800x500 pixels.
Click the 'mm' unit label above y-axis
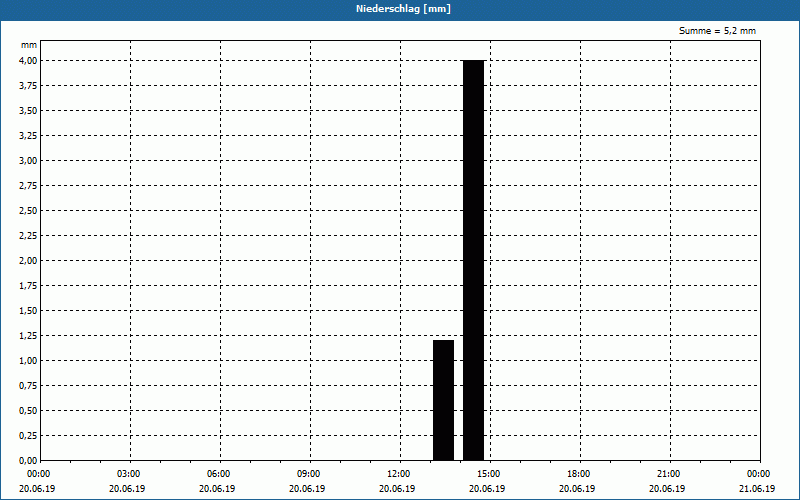(29, 45)
